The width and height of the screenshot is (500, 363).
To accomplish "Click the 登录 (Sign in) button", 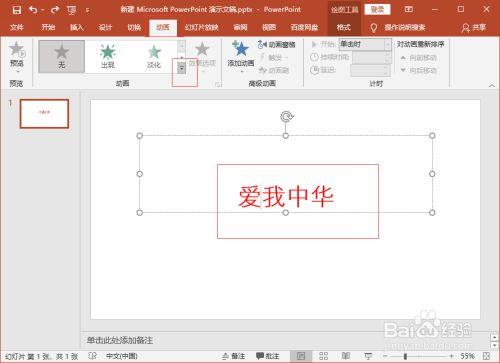I will coord(377,9).
